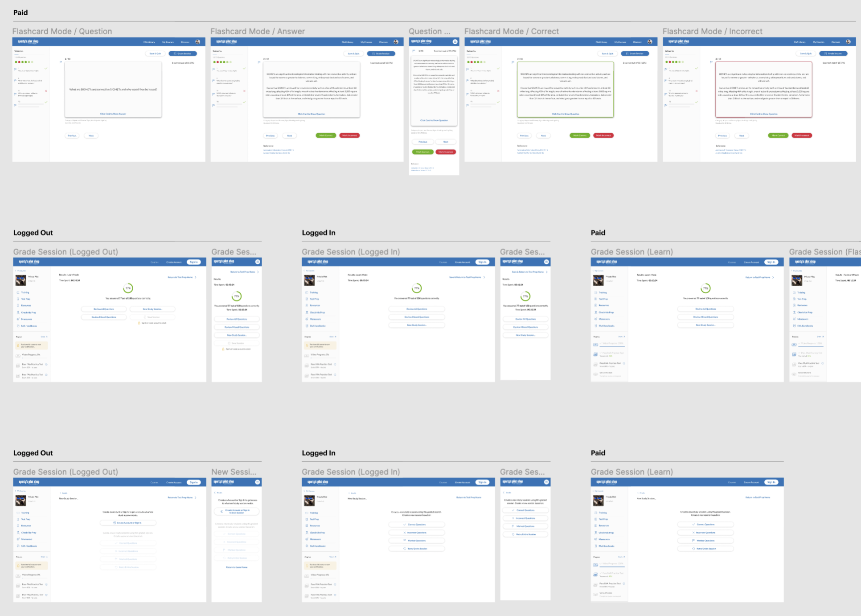Click profile avatar in Flashcard Mode / Answer header
This screenshot has height=616, width=861.
click(x=396, y=42)
